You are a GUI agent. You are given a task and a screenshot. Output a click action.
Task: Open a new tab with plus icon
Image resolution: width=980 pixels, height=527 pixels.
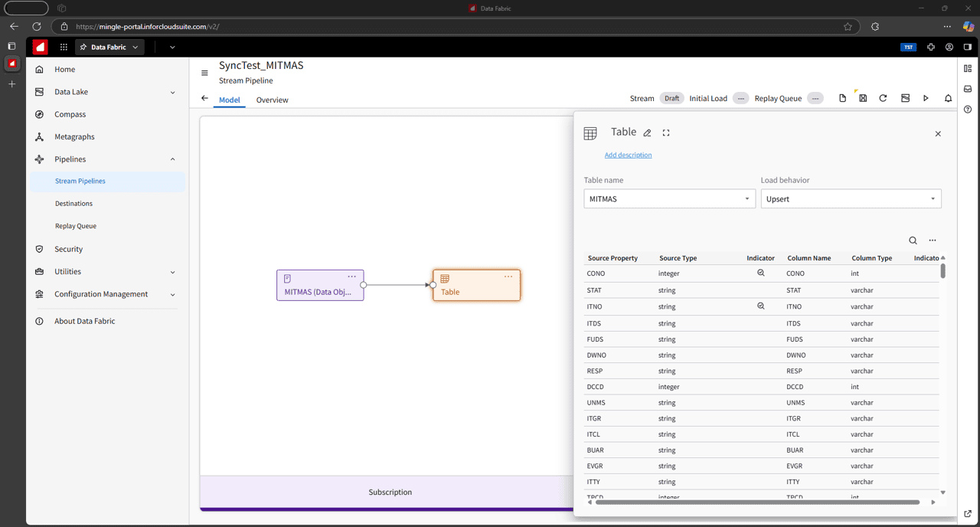click(11, 84)
